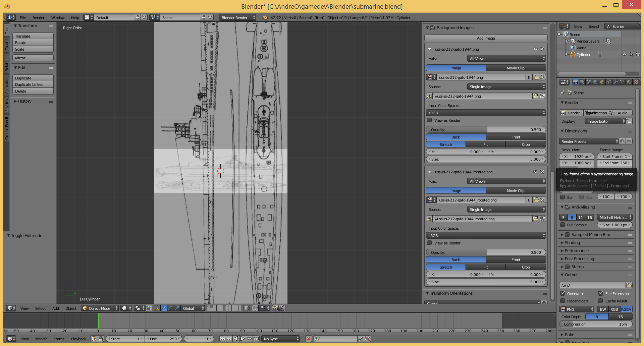This screenshot has height=346, width=644.
Task: Enable View as Render for rotated image
Action: click(429, 243)
